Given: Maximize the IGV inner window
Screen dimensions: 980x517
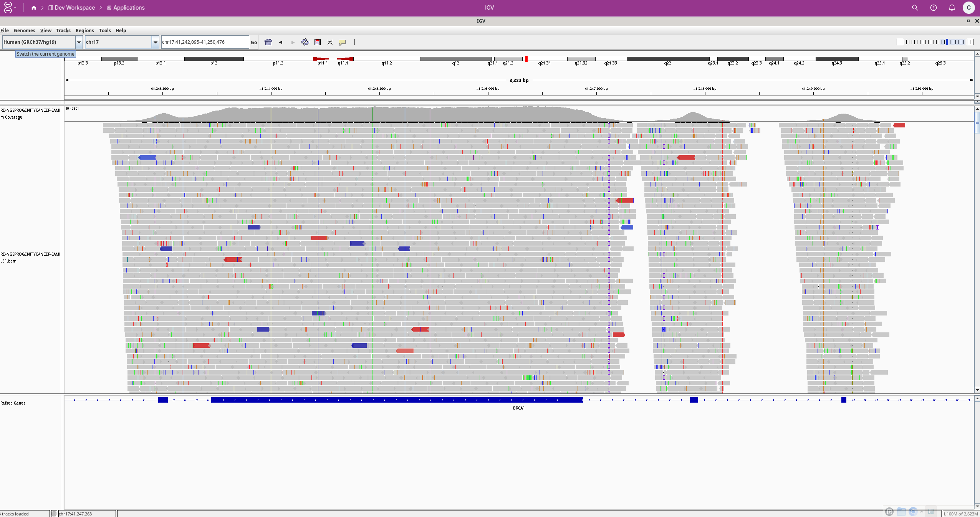Looking at the screenshot, I should [968, 21].
